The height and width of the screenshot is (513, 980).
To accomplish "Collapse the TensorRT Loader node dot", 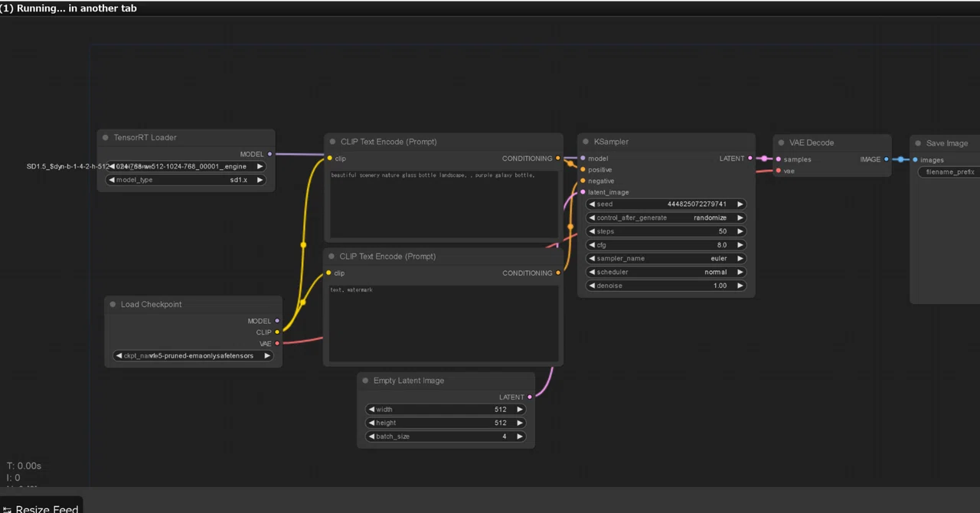I will tap(106, 138).
